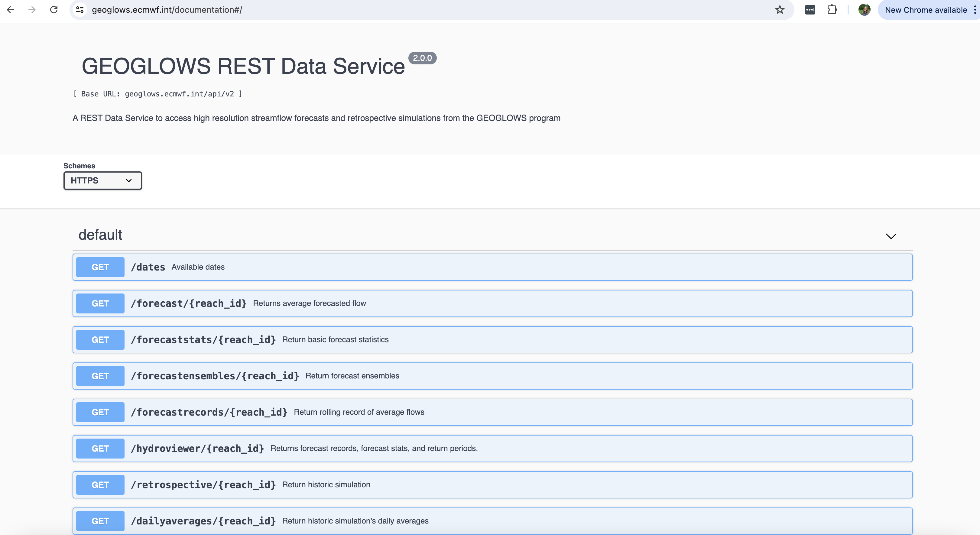
Task: Click the 2.0.0 version badge
Action: click(x=422, y=58)
